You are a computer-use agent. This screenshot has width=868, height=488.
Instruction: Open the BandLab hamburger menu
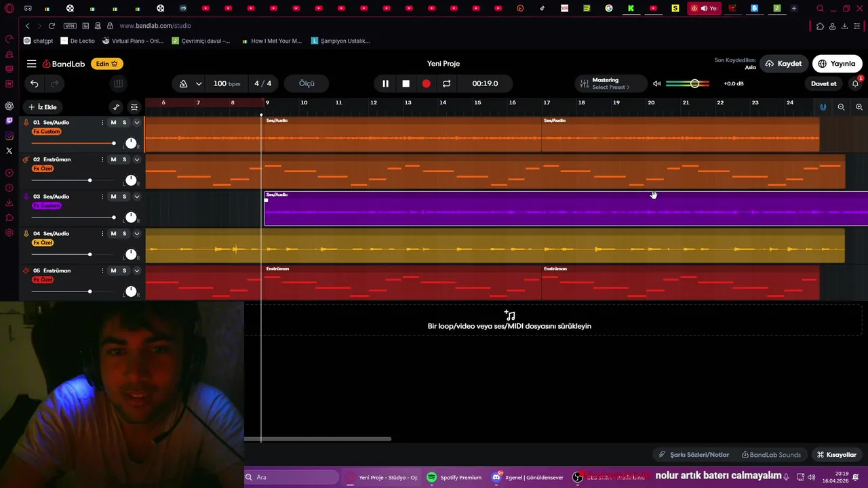[x=31, y=64]
